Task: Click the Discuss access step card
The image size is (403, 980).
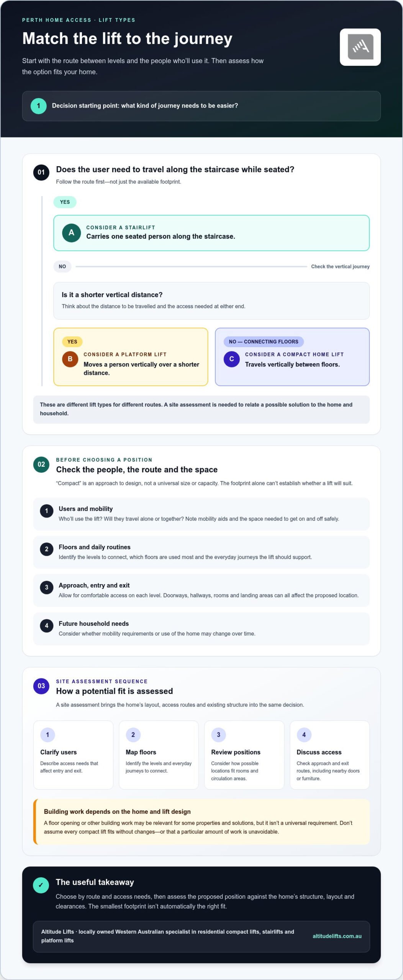Action: [330, 755]
